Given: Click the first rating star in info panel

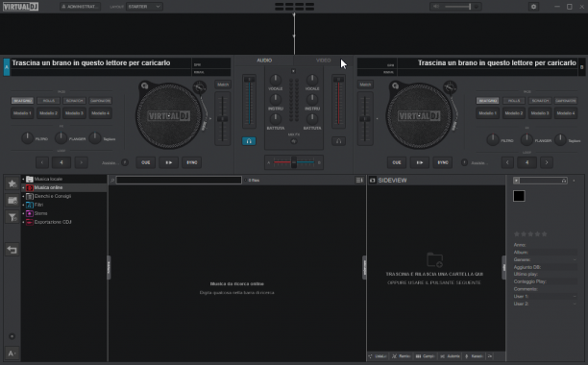Looking at the screenshot, I should point(517,233).
